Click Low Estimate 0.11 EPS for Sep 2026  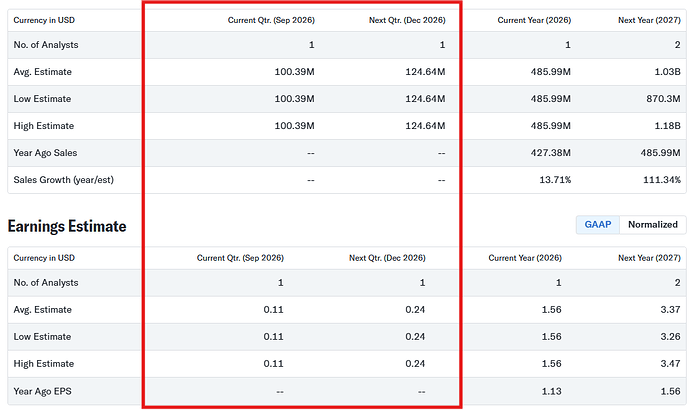273,337
